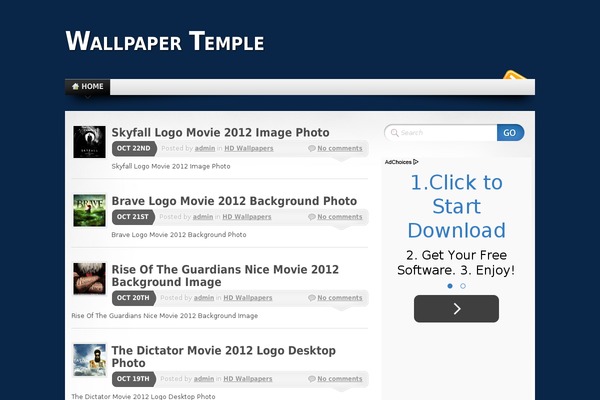
Task: Click the OCT 19TH date badge
Action: pos(133,379)
